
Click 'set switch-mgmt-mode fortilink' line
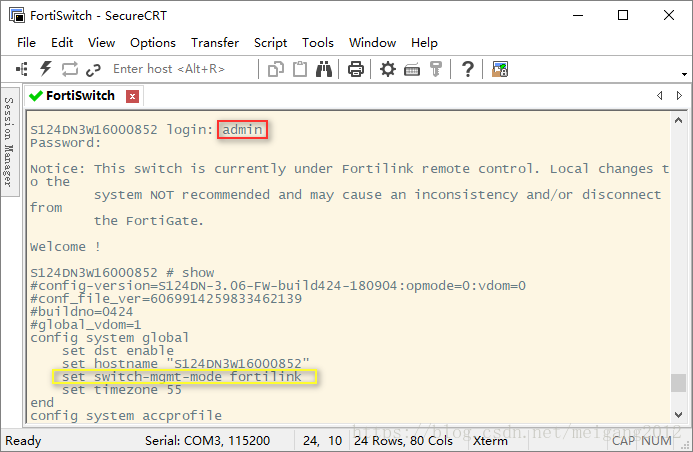point(182,377)
